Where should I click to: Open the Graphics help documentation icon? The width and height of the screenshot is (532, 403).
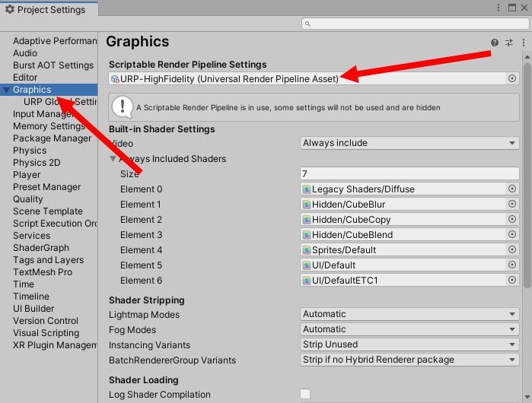coord(495,43)
